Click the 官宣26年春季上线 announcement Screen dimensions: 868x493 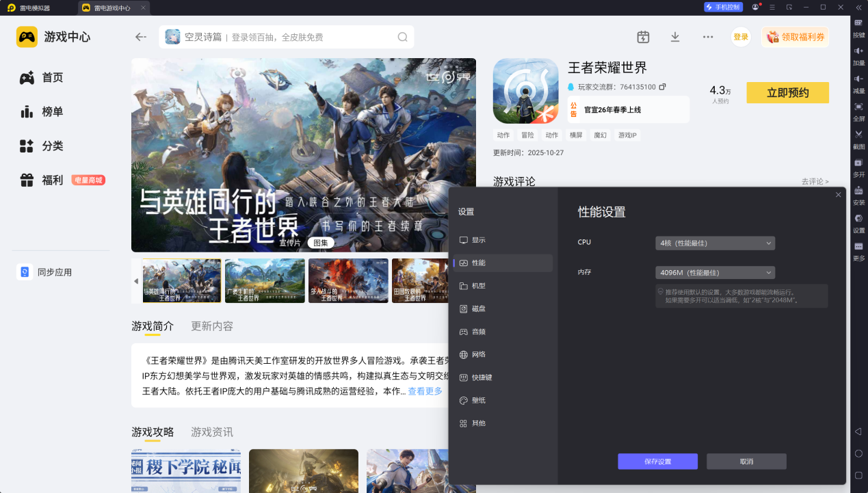[628, 109]
